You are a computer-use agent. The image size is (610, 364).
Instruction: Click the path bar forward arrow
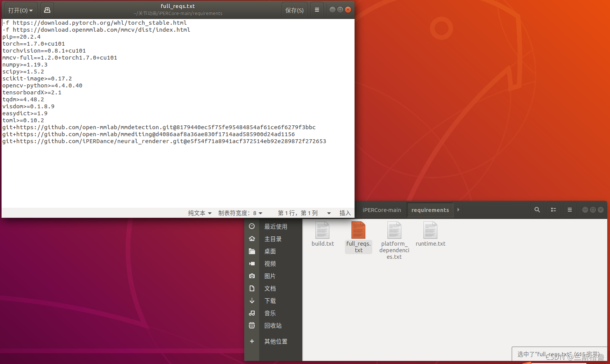(x=458, y=210)
